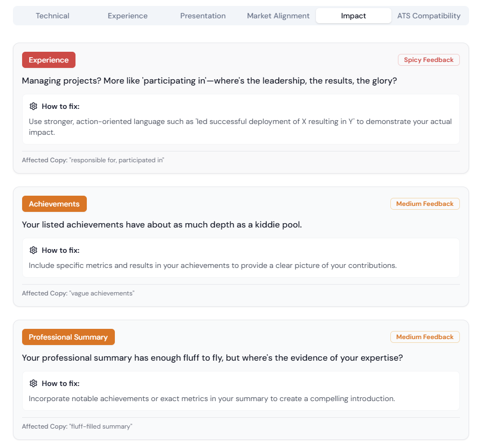Screen dimensions: 482x448
Task: Open the ATS Compatibility tab
Action: [x=429, y=16]
